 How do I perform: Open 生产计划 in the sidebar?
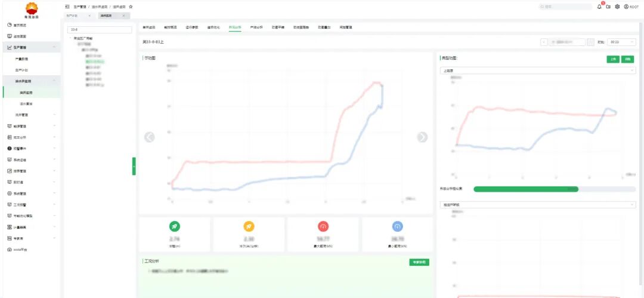(x=21, y=70)
